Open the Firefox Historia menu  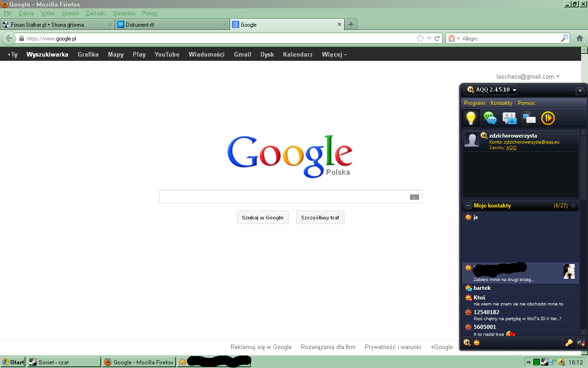(70, 13)
